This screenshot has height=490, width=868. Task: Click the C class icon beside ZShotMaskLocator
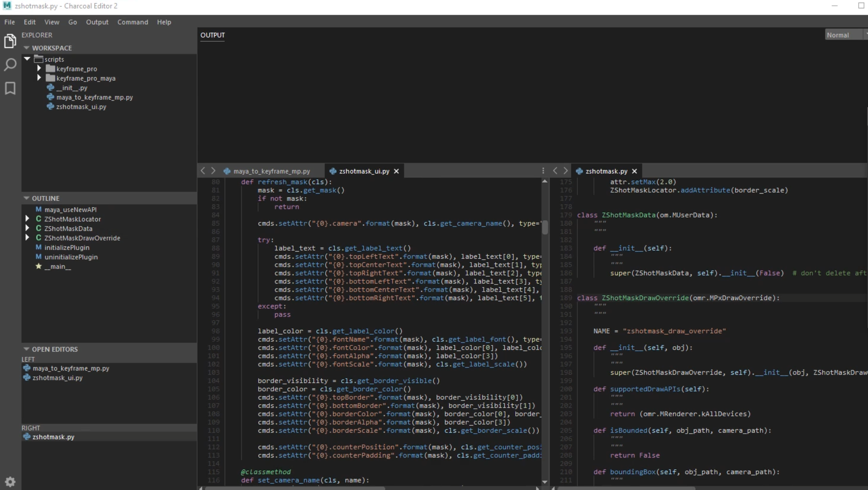click(39, 219)
